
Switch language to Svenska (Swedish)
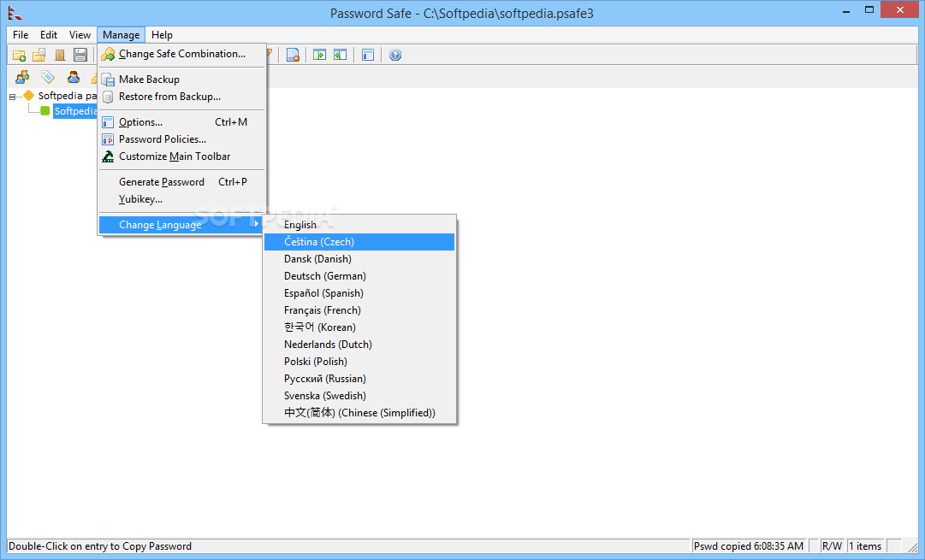(x=359, y=396)
